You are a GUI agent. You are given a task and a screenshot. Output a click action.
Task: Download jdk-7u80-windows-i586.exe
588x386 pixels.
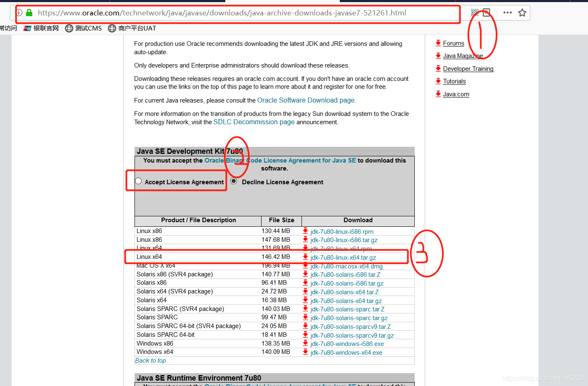[x=347, y=344]
